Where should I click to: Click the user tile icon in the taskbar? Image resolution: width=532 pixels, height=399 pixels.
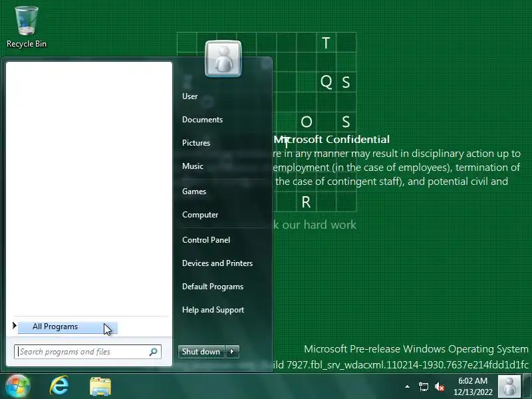509,386
